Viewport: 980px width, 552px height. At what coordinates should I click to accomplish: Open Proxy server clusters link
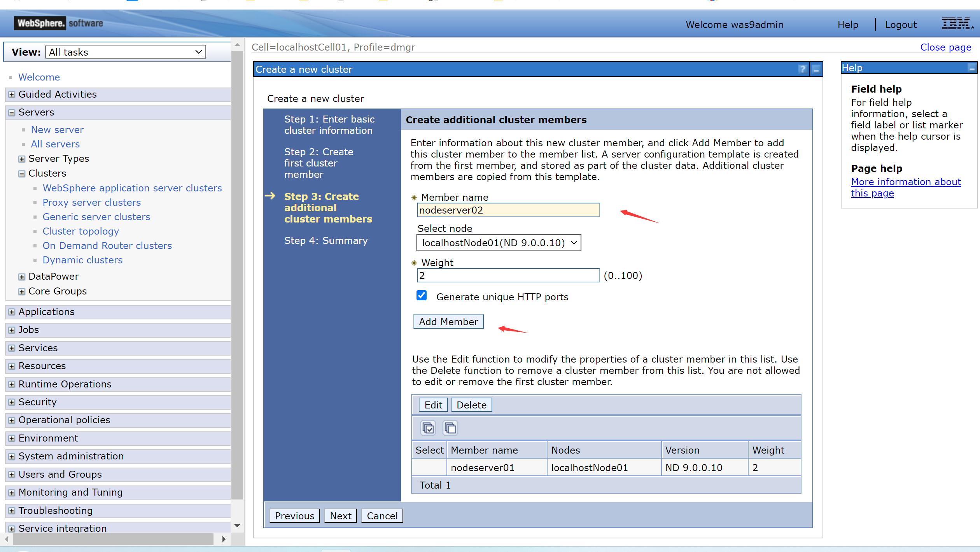pos(92,202)
